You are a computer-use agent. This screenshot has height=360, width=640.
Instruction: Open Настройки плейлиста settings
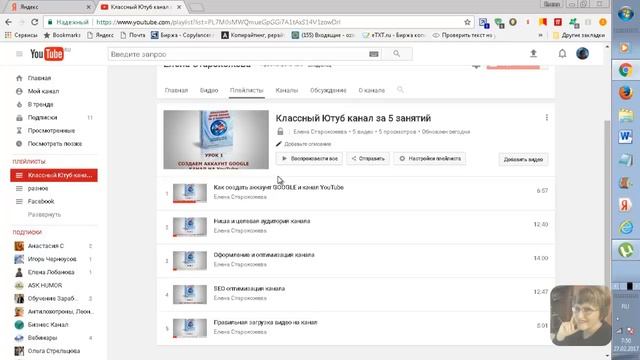pyautogui.click(x=430, y=158)
